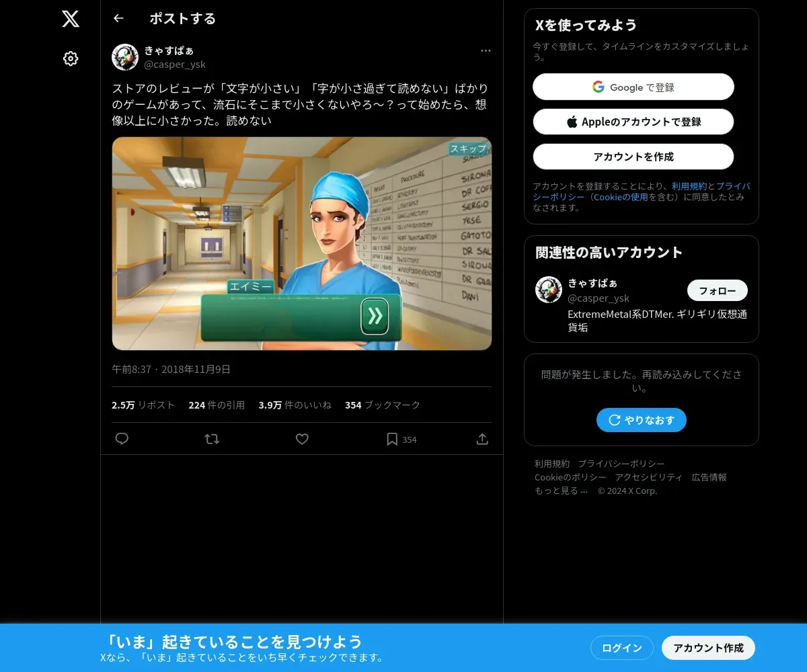Bookmark the post showing 354
This screenshot has width=807, height=672.
pyautogui.click(x=401, y=439)
